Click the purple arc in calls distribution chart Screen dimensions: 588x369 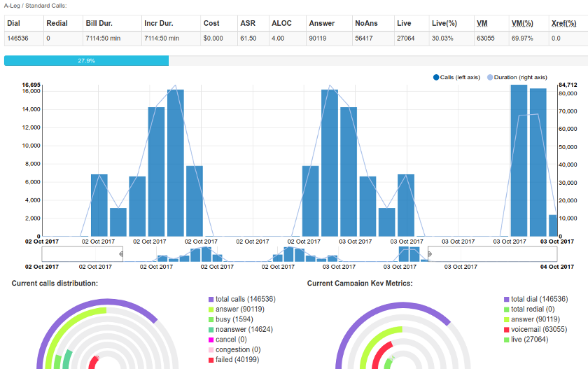107,302
